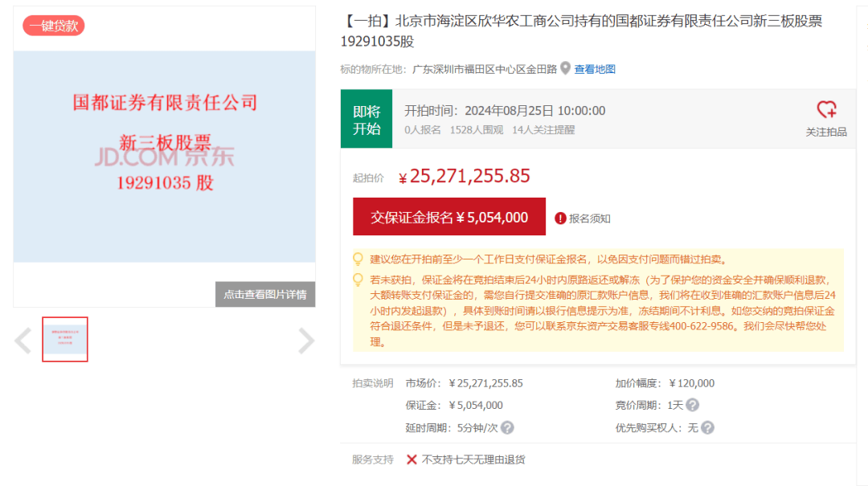The image size is (868, 486).
Task: Click the red exclamation icon beside 报名须知
Action: click(x=560, y=218)
